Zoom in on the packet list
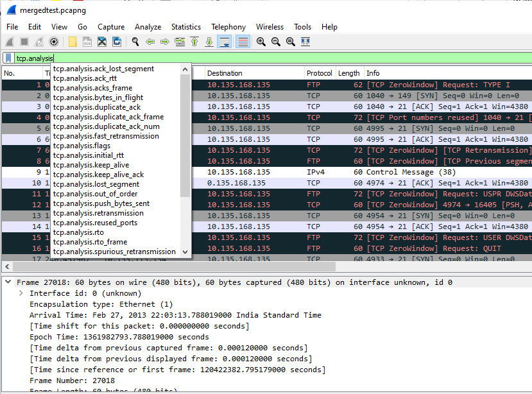Image resolution: width=532 pixels, height=394 pixels. tap(259, 42)
